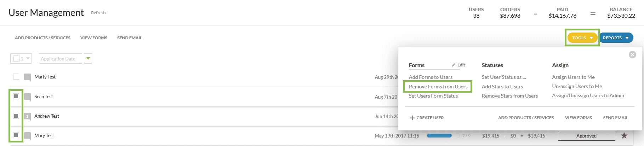644x146 pixels.
Task: Open Sean Test's comment bubble
Action: (x=27, y=97)
